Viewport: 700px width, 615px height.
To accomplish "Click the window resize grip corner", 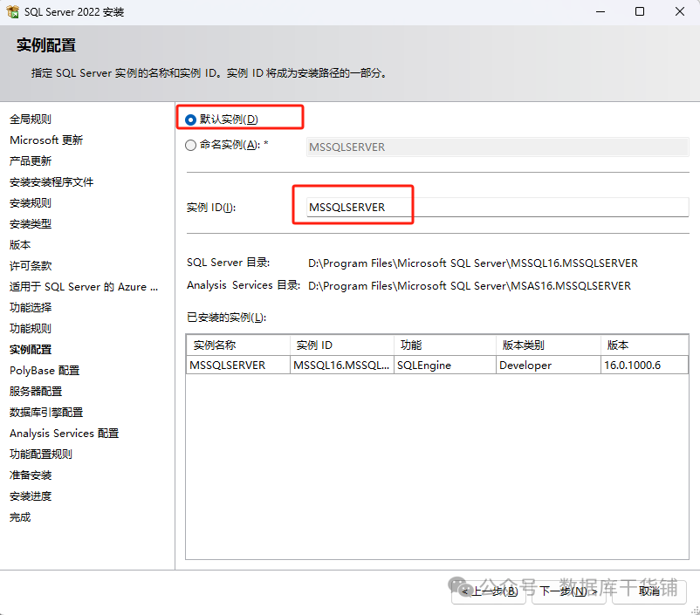I will pos(695,610).
